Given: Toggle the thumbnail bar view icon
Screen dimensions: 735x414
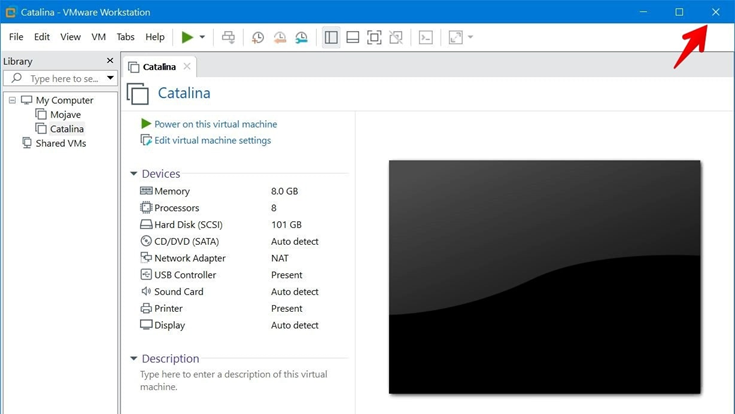Looking at the screenshot, I should coord(352,37).
